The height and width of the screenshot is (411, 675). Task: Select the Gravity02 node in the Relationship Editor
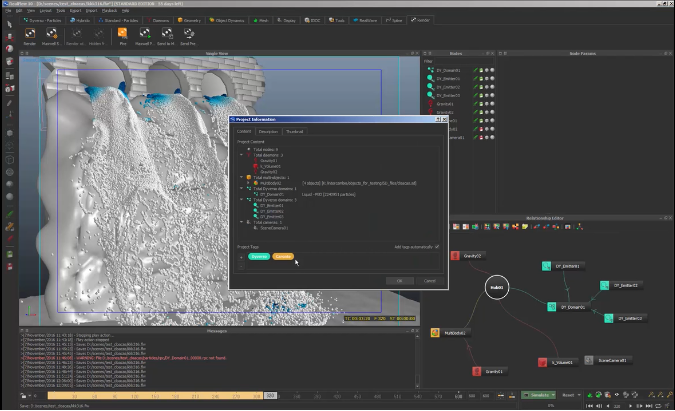click(468, 256)
